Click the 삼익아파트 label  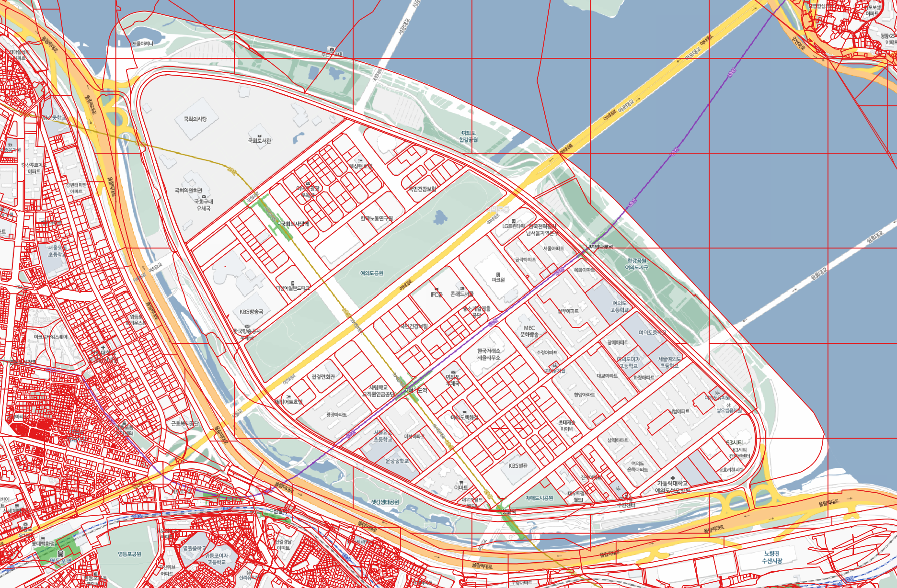click(618, 441)
